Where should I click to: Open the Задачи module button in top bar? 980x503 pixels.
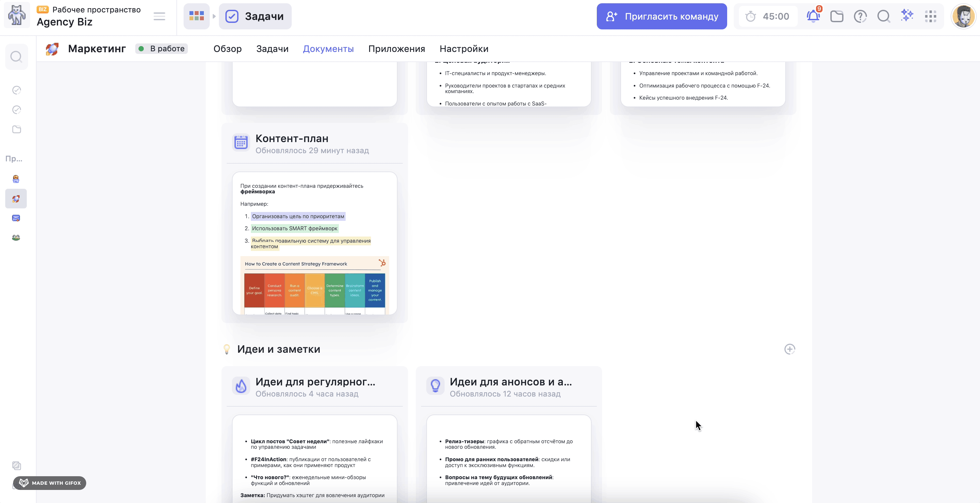[x=255, y=16]
